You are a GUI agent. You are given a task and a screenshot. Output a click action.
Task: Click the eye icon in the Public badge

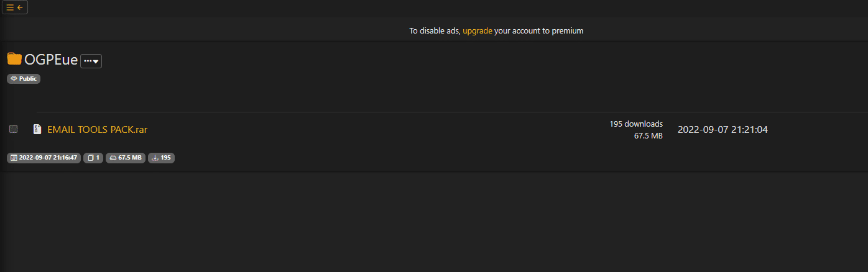tap(14, 79)
